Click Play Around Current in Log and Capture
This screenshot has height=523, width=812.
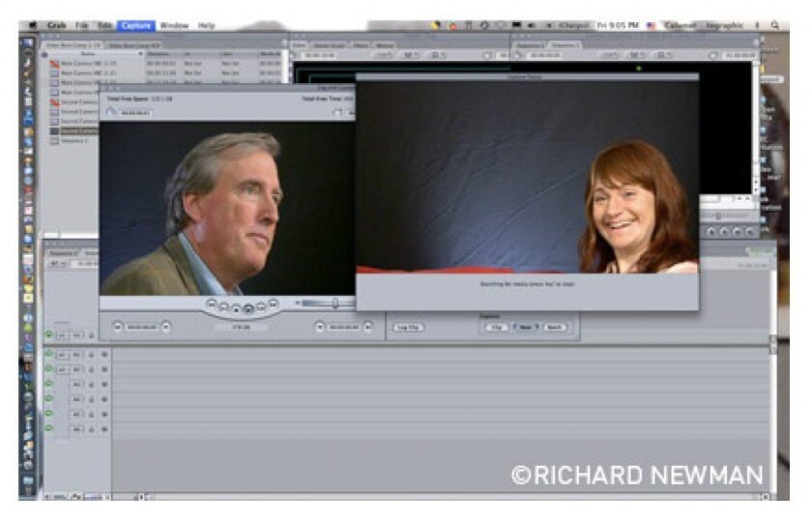tap(261, 307)
